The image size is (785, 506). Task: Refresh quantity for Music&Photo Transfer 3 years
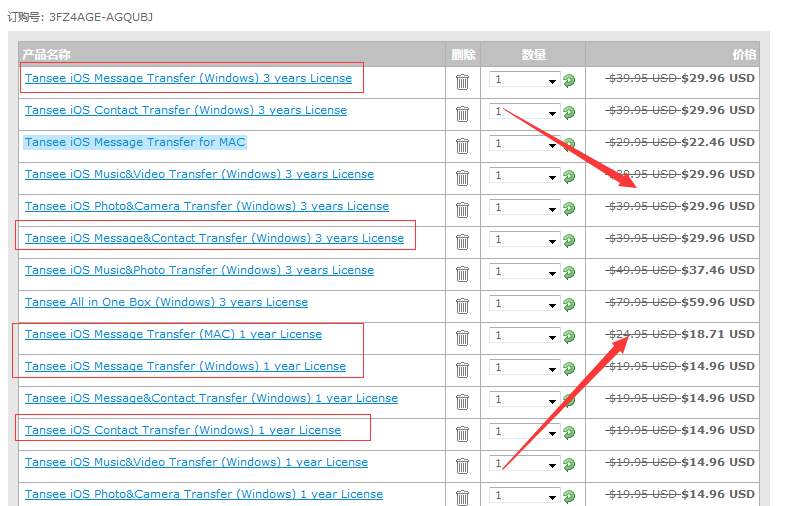coord(569,272)
